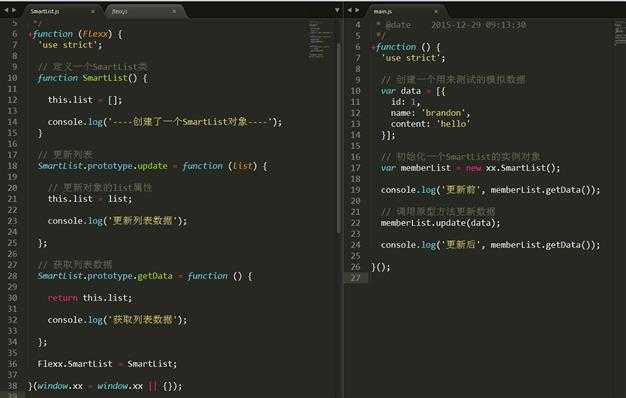Open the left pane's tab list dropdown arrow
This screenshot has height=398, width=626.
(337, 10)
